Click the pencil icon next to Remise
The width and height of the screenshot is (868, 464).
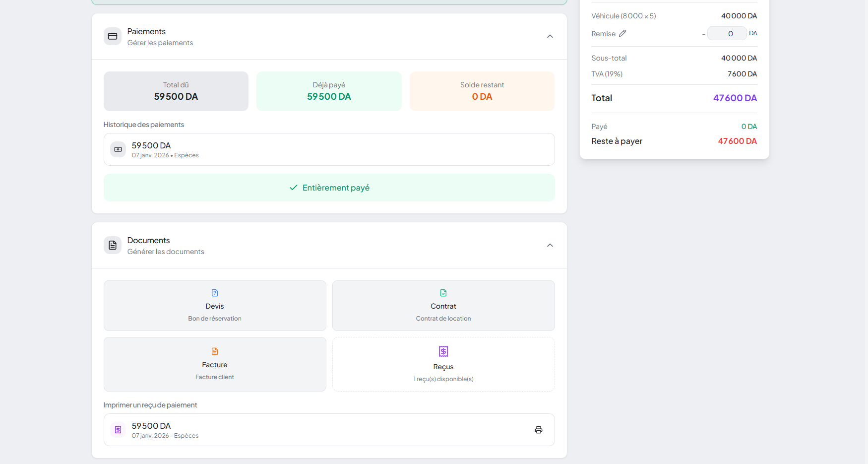(x=622, y=33)
